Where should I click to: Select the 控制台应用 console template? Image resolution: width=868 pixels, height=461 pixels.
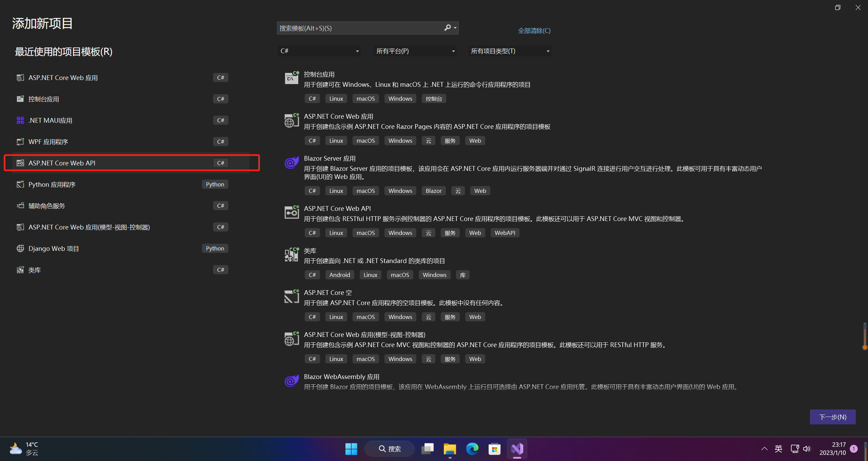(43, 99)
